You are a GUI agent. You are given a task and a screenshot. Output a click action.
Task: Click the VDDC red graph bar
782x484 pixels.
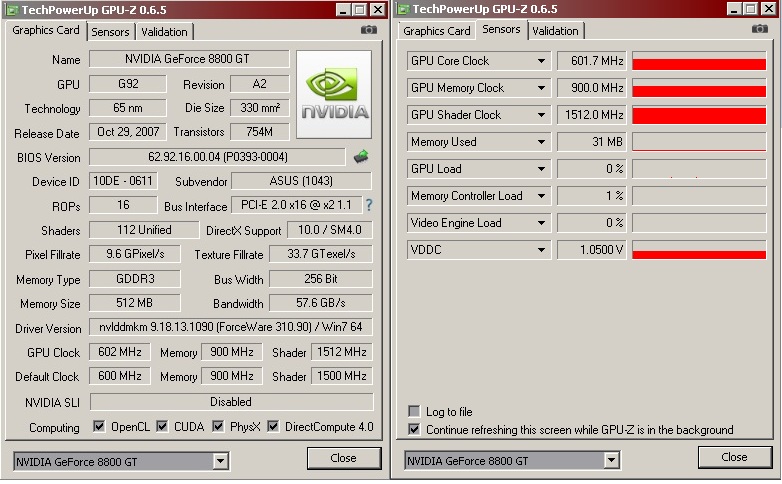pos(699,255)
